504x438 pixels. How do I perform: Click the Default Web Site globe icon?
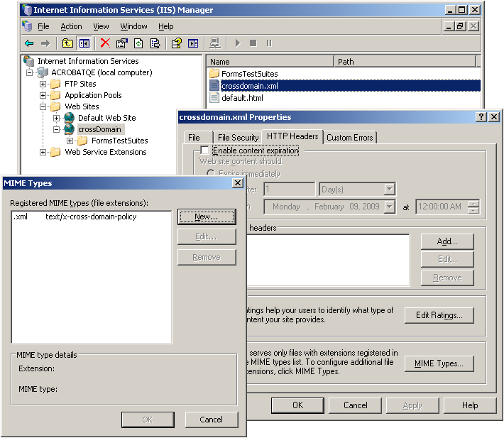(69, 118)
